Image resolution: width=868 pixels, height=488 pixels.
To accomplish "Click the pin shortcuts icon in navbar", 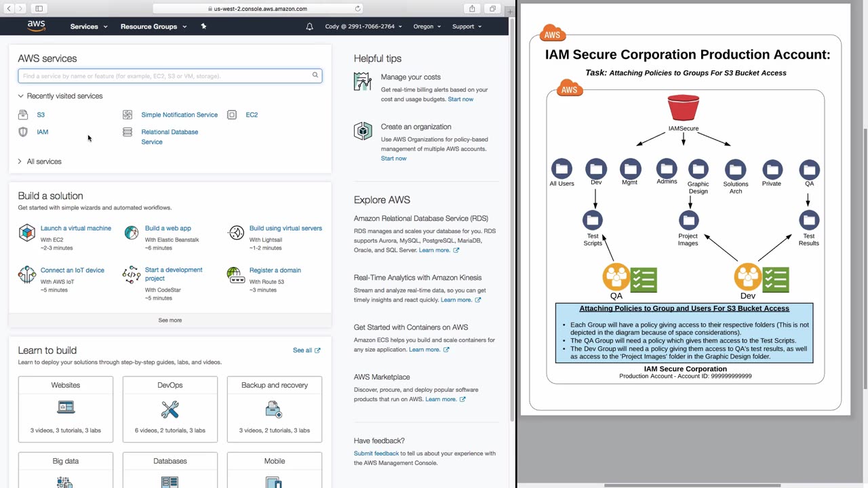I will (203, 26).
